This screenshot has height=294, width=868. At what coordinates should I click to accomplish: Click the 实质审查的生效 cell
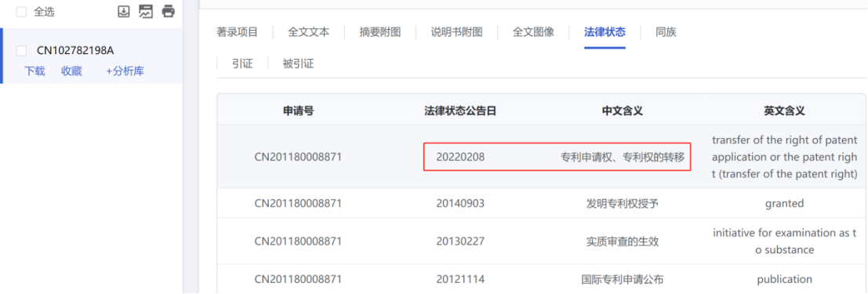623,241
